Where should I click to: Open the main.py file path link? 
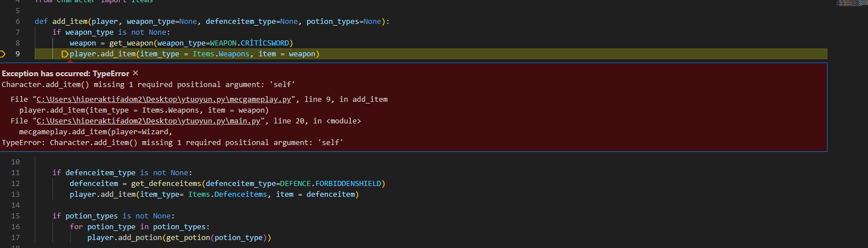149,121
